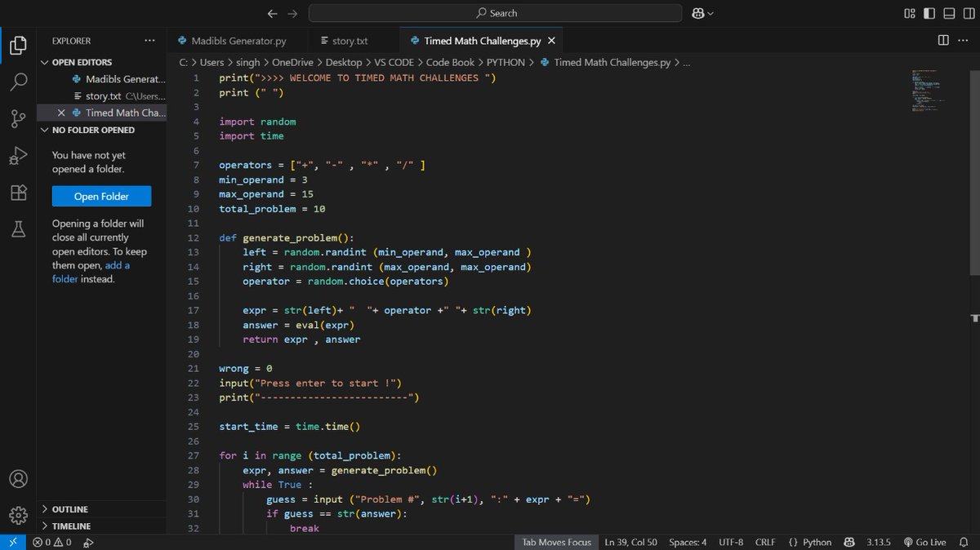Expand the Timeline section
This screenshot has height=550, width=980.
102,526
